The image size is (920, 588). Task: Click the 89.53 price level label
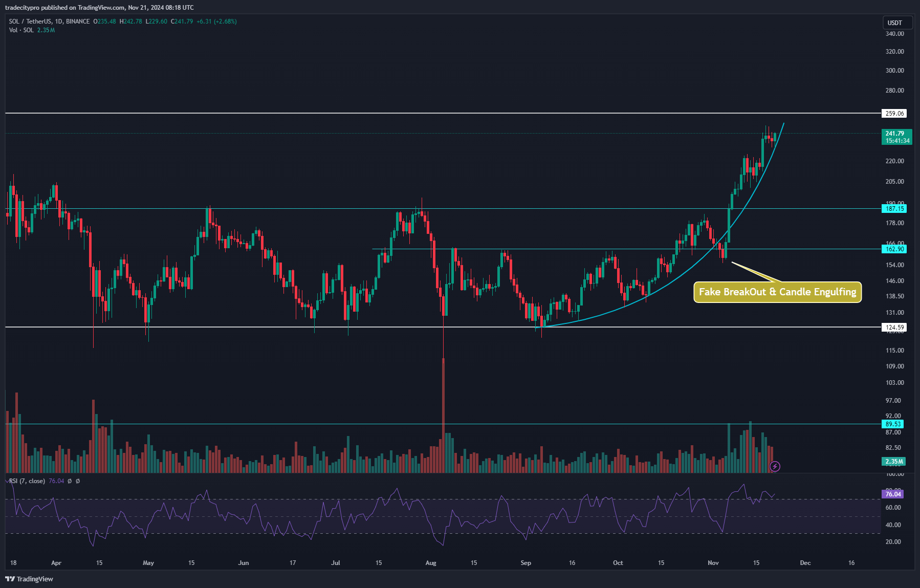pyautogui.click(x=893, y=424)
